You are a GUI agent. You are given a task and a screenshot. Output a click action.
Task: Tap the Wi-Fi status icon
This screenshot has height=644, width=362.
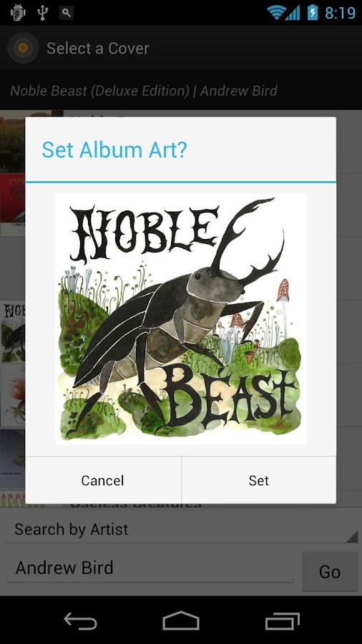pyautogui.click(x=276, y=12)
